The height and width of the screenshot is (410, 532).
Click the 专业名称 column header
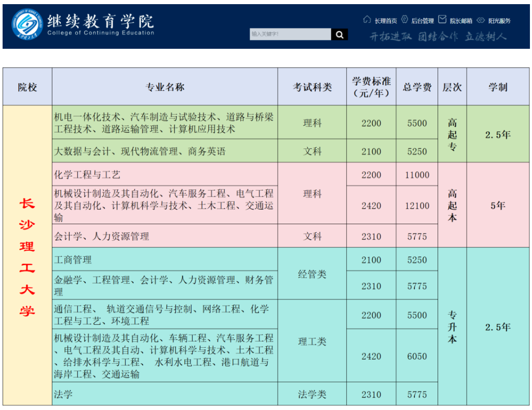[x=165, y=87]
